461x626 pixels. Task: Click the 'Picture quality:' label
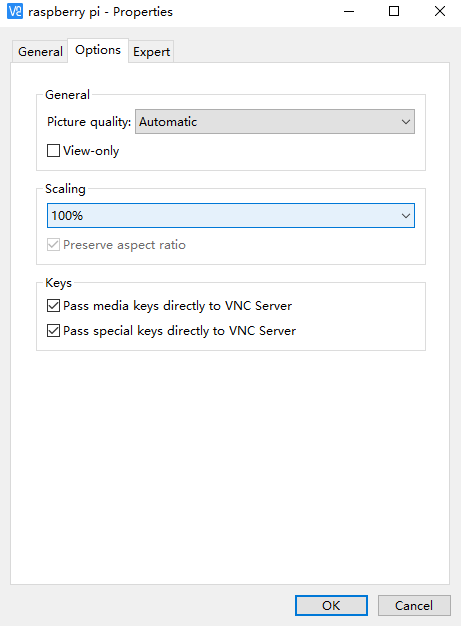[89, 122]
